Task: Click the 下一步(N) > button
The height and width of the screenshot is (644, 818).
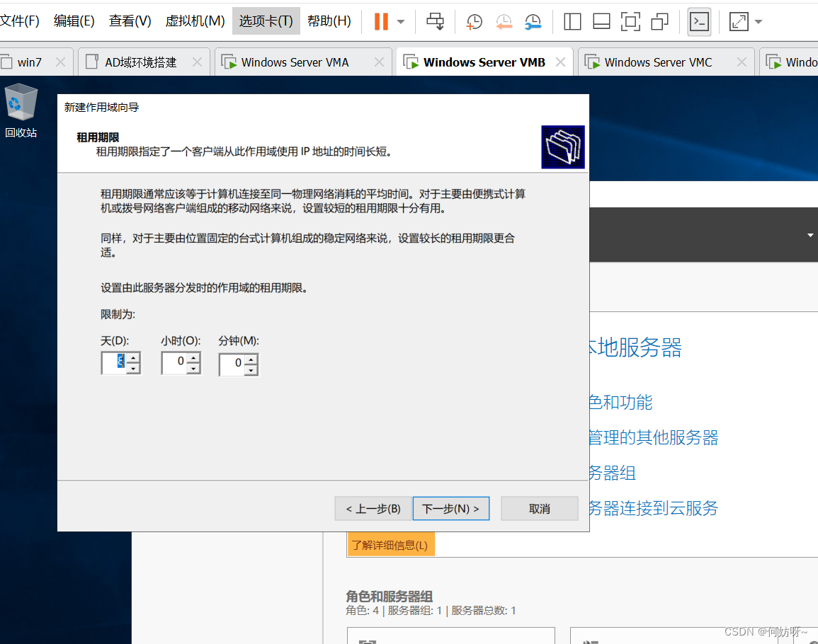Action: pyautogui.click(x=450, y=508)
